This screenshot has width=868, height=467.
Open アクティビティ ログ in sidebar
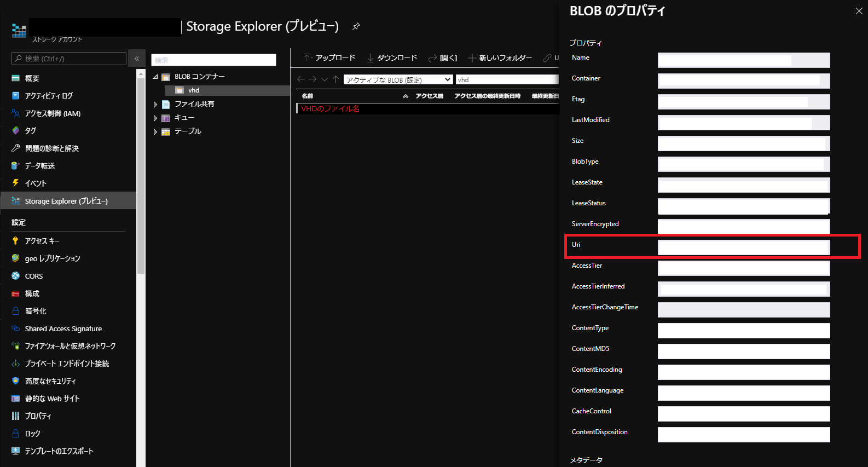pyautogui.click(x=48, y=96)
